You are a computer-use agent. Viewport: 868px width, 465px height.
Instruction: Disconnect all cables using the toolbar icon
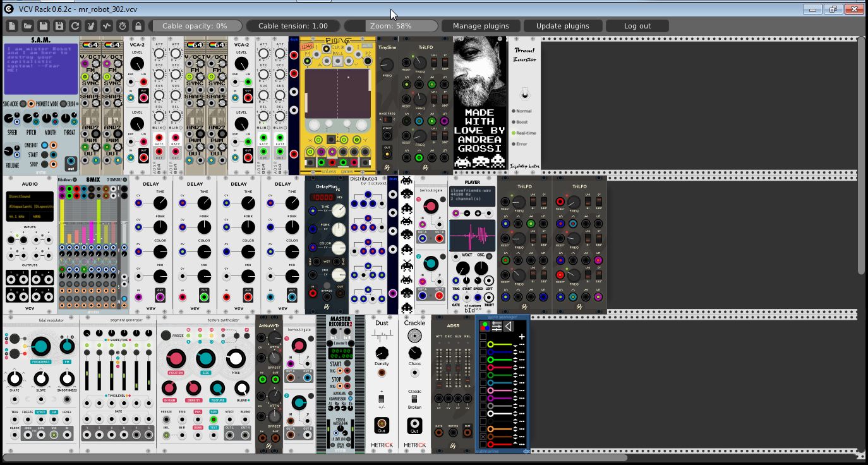91,26
